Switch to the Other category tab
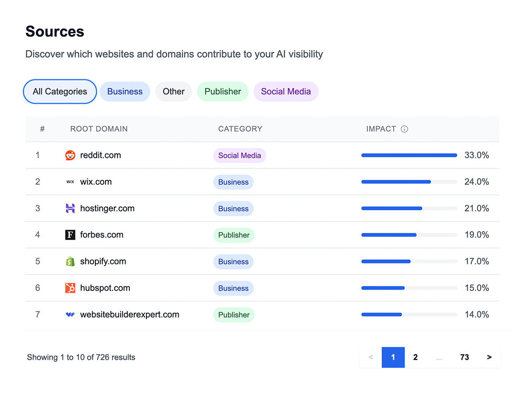Viewport: 532px width, 399px height. point(173,91)
